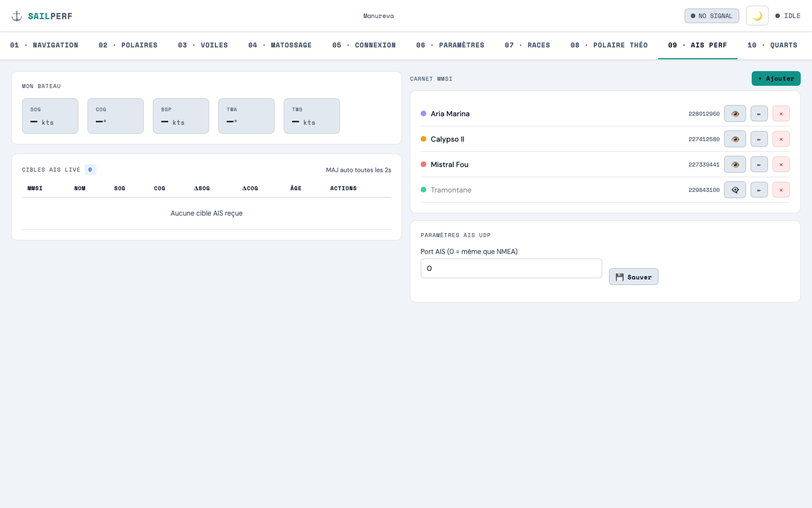Toggle dark mode with the moon icon
The height and width of the screenshot is (508, 812).
click(757, 16)
